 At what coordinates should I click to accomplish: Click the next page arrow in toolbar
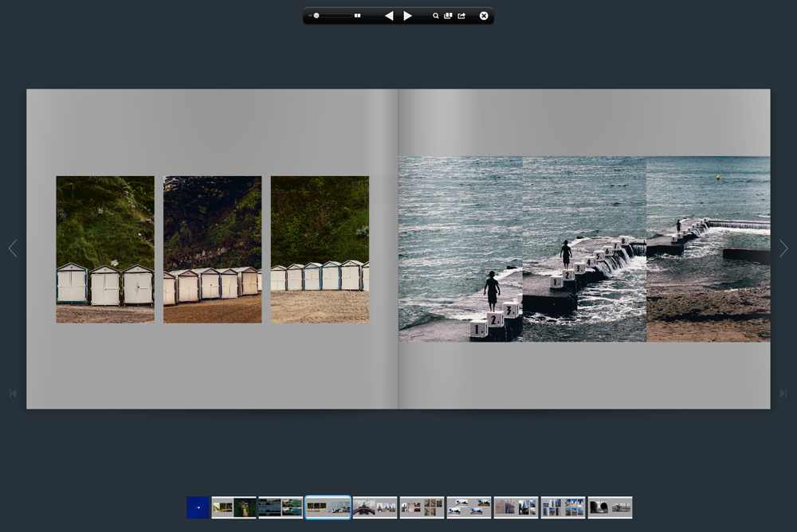pyautogui.click(x=407, y=16)
